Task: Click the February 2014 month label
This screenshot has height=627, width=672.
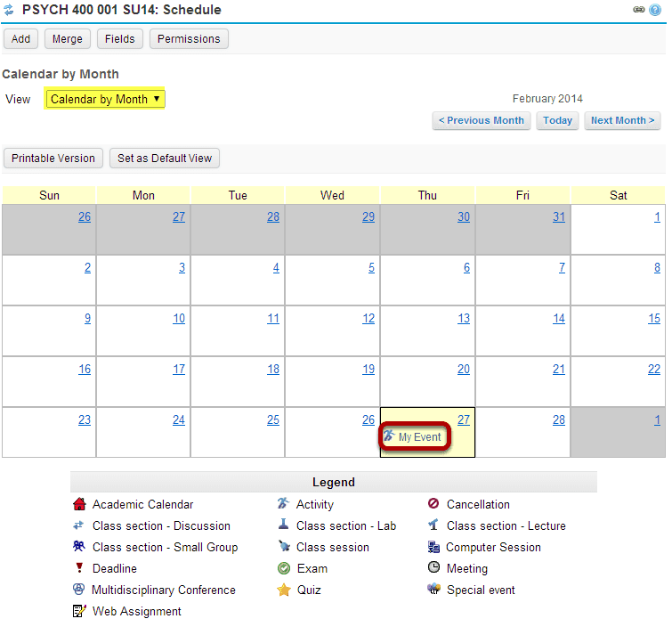Action: click(547, 99)
